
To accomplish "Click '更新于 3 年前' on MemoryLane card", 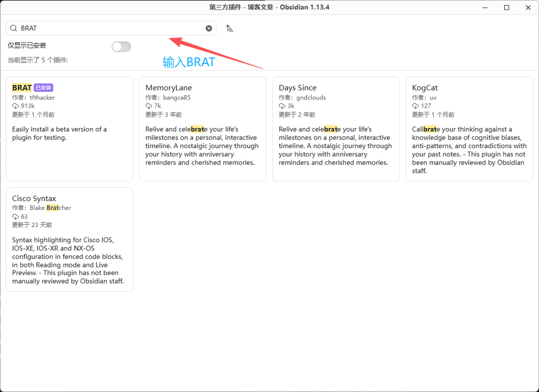I will (x=163, y=115).
